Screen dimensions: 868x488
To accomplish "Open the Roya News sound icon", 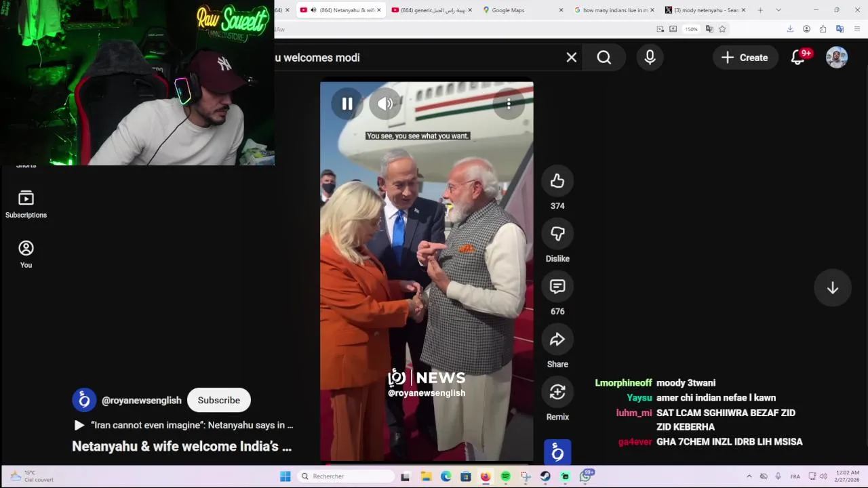I will [557, 452].
